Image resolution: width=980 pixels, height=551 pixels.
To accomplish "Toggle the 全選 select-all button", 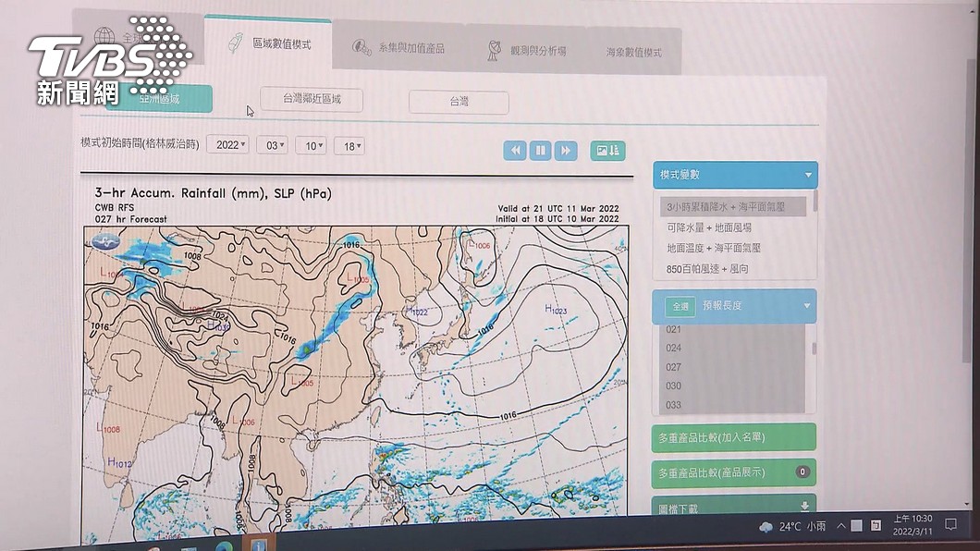I will pos(680,306).
